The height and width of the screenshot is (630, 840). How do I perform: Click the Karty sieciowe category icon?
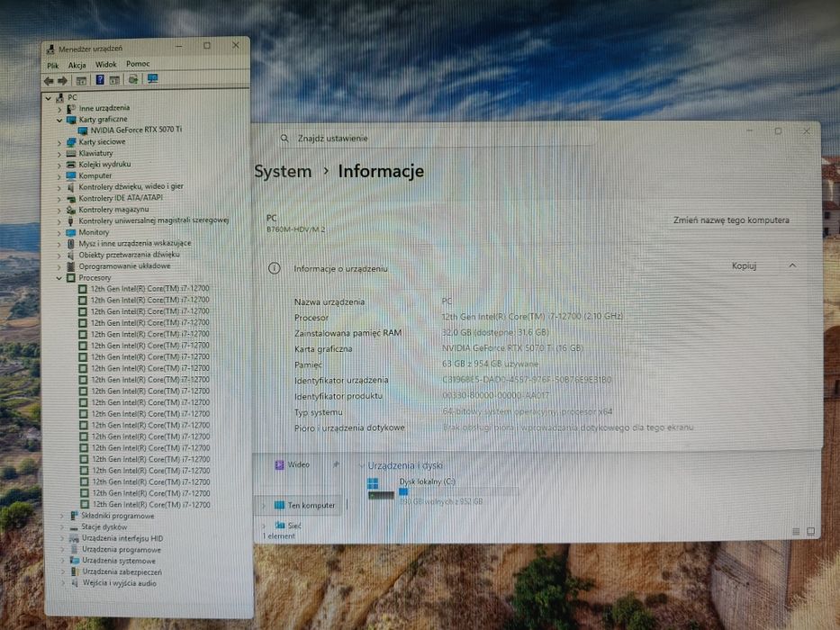71,142
